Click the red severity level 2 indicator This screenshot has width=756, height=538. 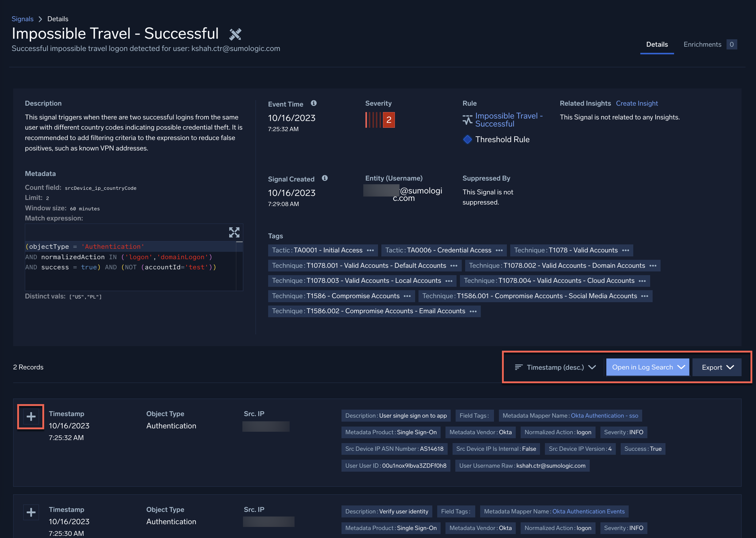pos(389,120)
